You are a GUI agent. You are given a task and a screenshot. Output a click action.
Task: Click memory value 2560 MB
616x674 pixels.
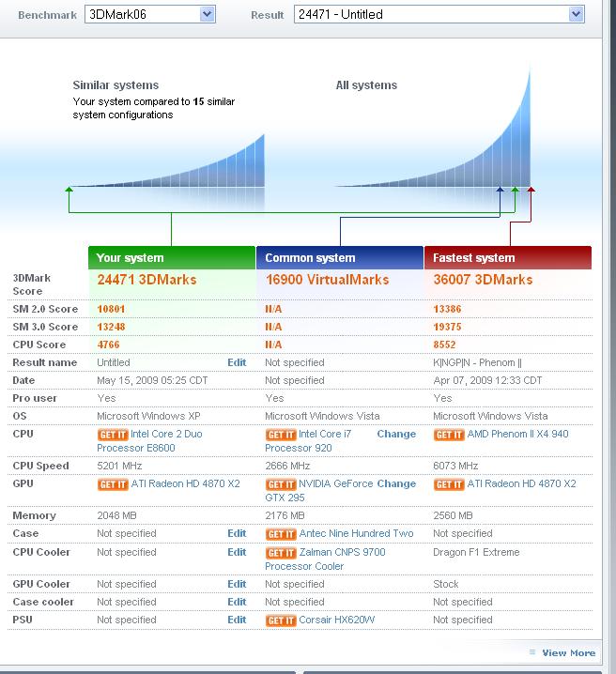point(453,515)
